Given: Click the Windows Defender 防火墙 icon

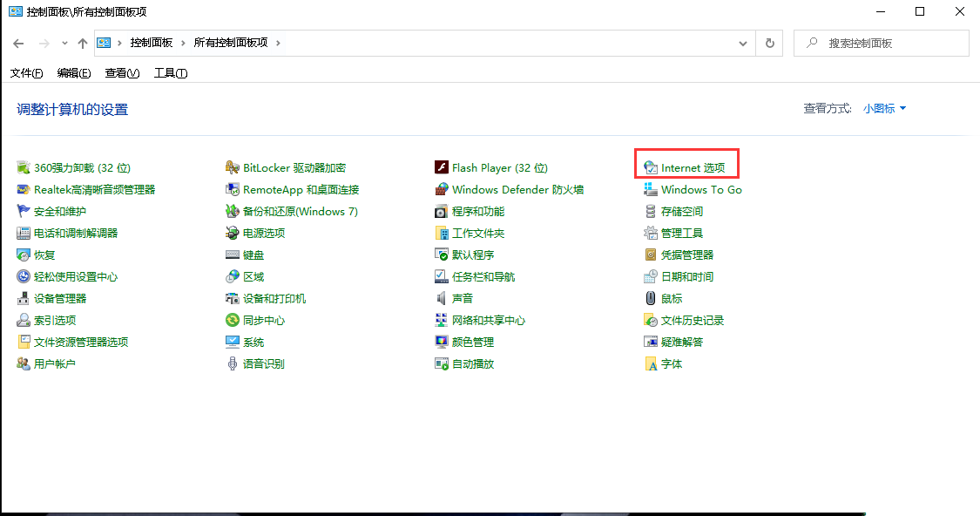Looking at the screenshot, I should click(x=442, y=189).
